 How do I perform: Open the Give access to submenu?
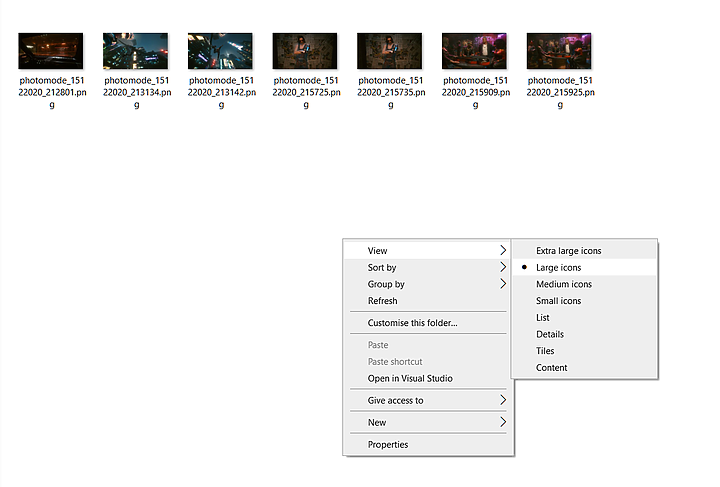(x=428, y=400)
